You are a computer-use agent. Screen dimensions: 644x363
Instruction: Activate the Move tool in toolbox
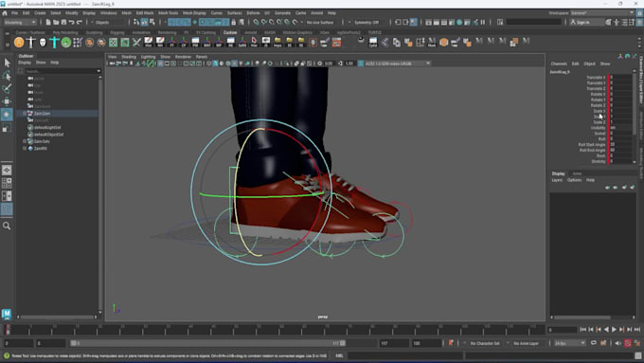pyautogui.click(x=7, y=101)
